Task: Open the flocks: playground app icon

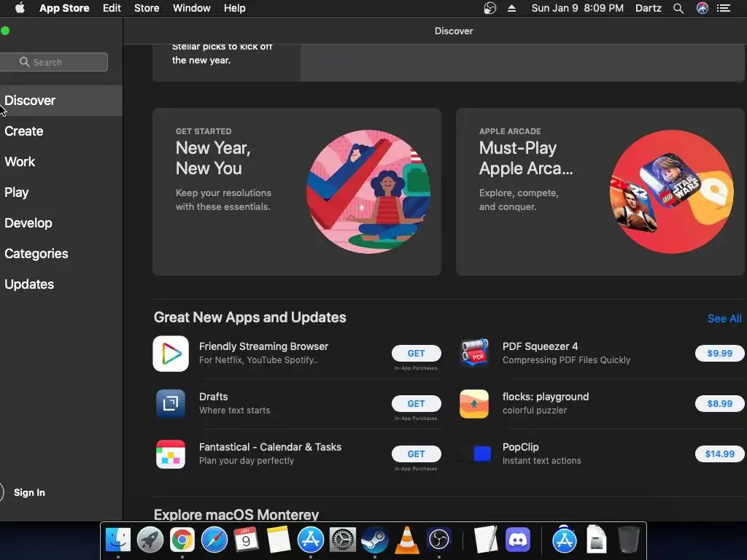Action: 474,404
